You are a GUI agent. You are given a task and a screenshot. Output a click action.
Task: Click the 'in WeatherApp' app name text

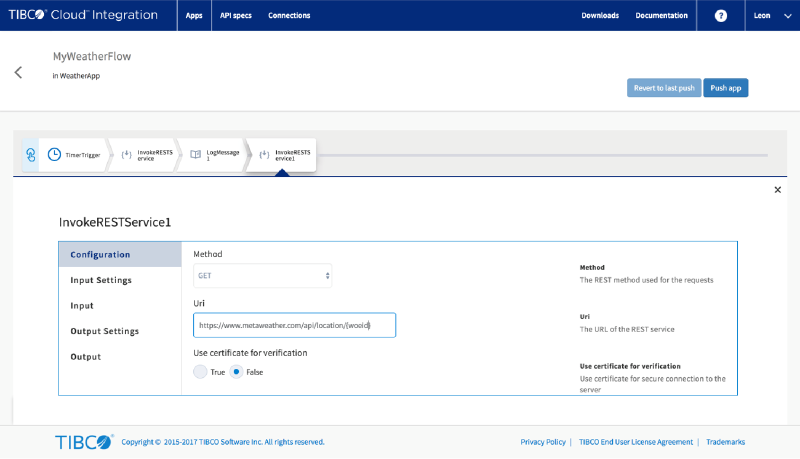coord(76,76)
